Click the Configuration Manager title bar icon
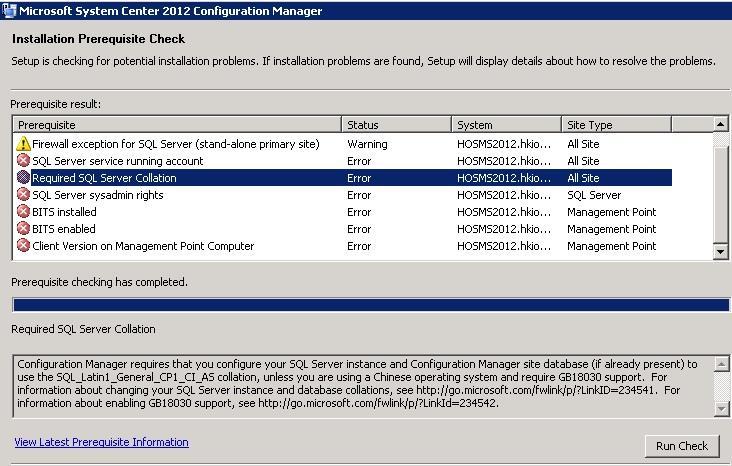The height and width of the screenshot is (466, 732). [x=9, y=10]
